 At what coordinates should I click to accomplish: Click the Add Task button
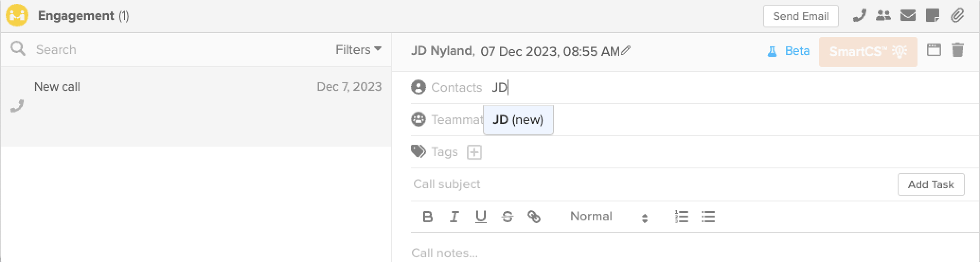[931, 184]
